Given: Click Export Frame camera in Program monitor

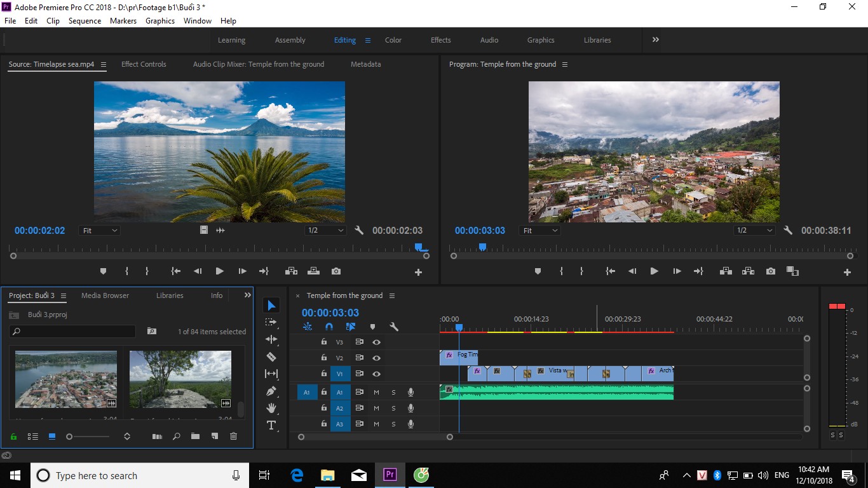Looking at the screenshot, I should point(771,271).
